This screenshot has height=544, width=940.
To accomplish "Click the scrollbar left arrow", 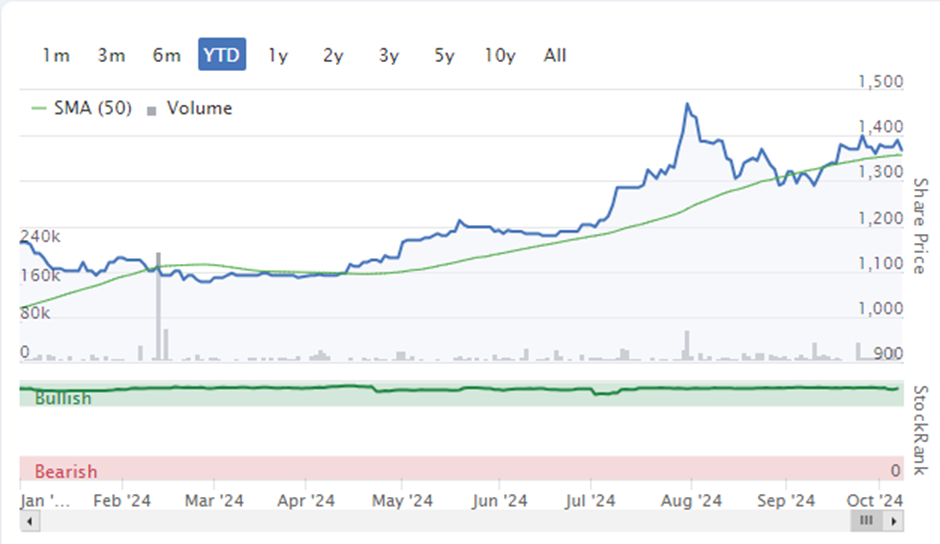I will point(30,521).
